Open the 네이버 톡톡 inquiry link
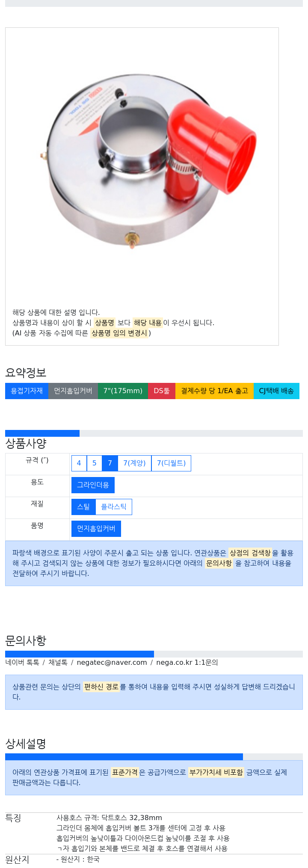 coord(22,663)
